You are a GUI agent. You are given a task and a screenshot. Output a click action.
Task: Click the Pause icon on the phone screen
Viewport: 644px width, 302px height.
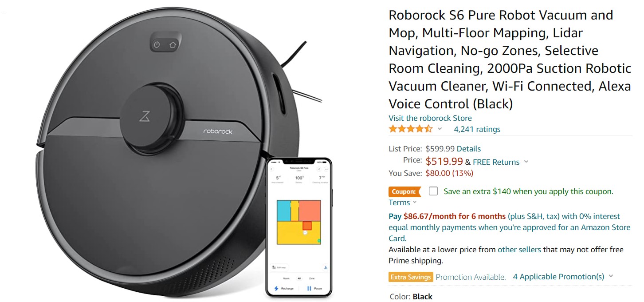pos(309,288)
